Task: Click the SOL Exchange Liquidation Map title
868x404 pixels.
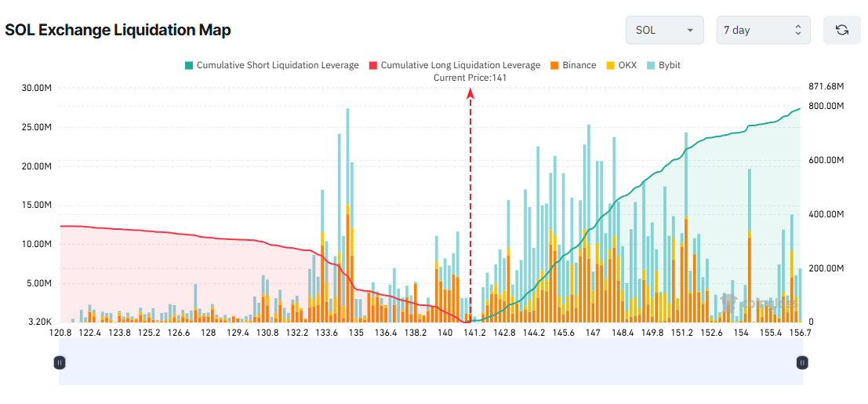Action: 118,30
